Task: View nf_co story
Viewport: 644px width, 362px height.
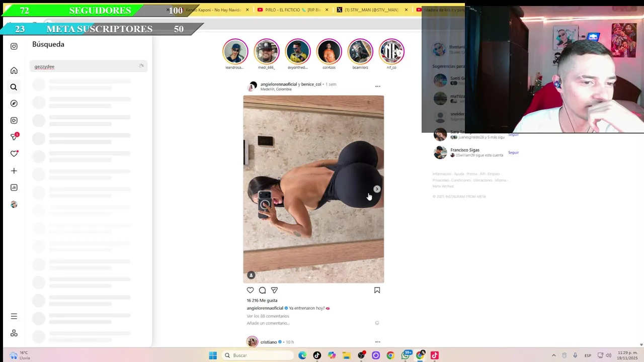Action: 391,51
